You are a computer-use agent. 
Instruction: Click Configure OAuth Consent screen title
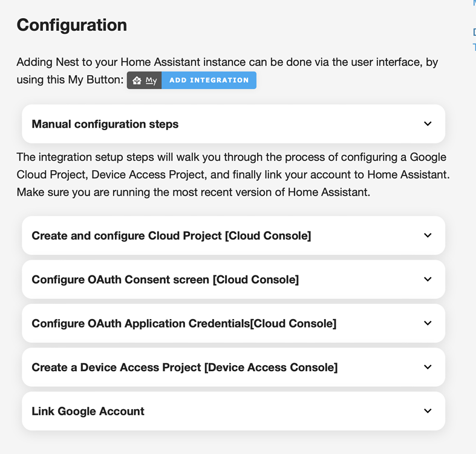[x=165, y=280]
